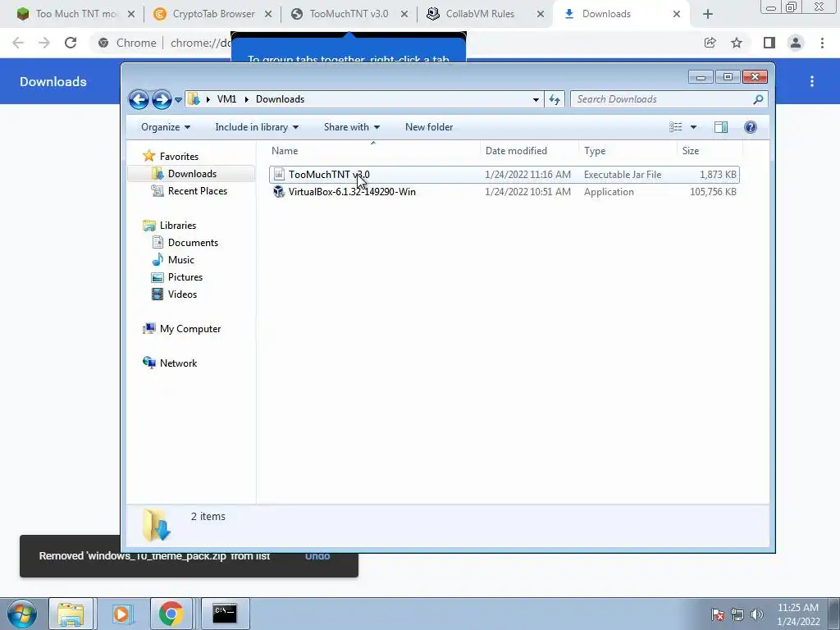This screenshot has height=630, width=840.
Task: Click Undo in the removal toast
Action: pyautogui.click(x=317, y=556)
